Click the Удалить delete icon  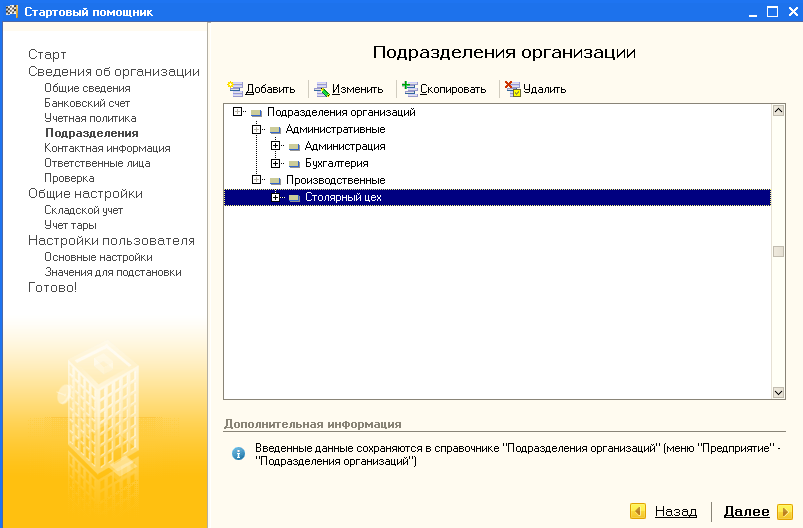[x=513, y=89]
